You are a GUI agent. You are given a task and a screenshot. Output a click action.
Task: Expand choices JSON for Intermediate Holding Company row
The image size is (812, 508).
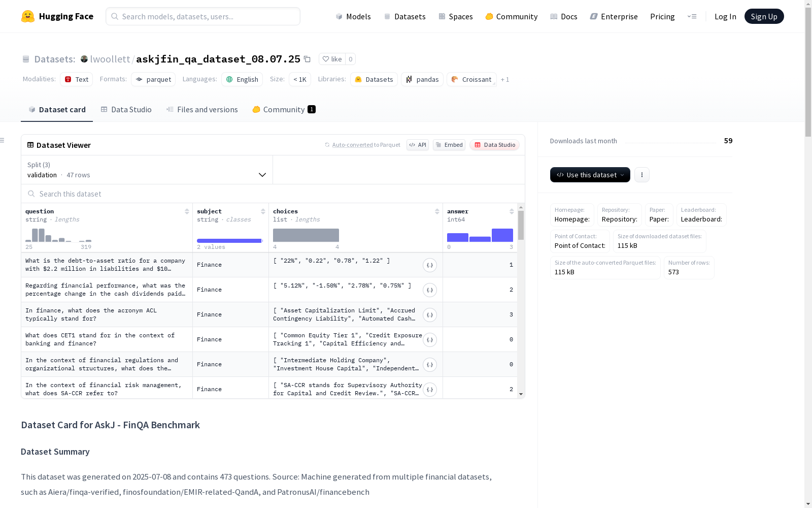pos(430,365)
